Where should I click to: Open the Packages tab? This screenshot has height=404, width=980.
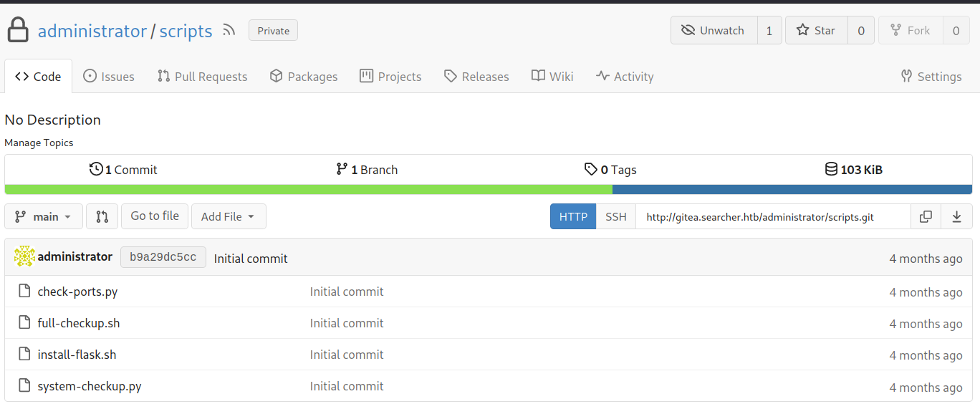click(304, 77)
